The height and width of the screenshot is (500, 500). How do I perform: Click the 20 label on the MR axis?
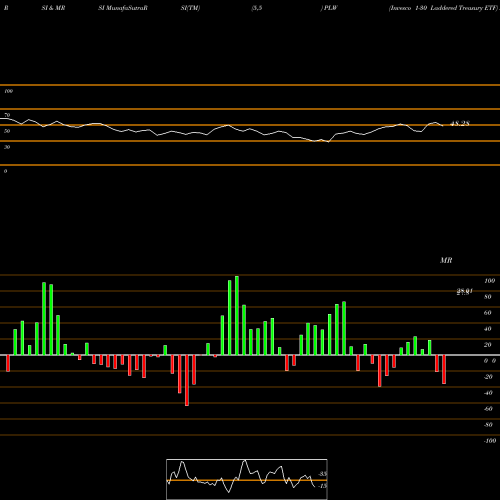(488, 345)
